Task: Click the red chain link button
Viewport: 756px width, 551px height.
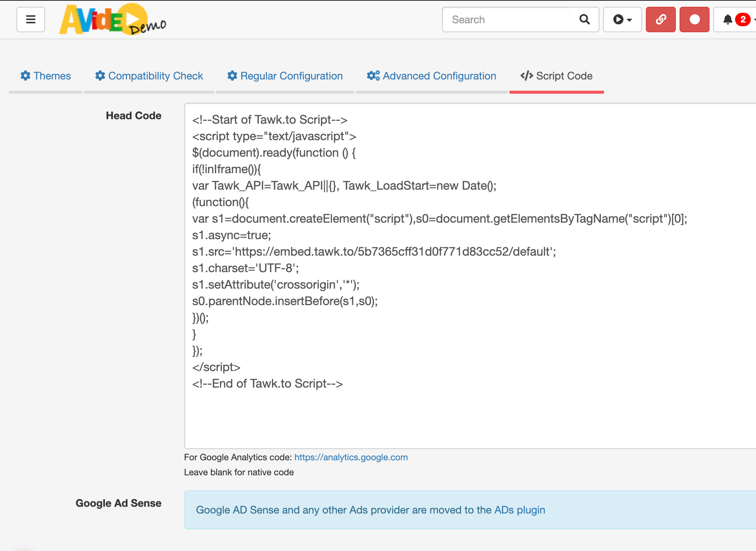Action: 660,19
